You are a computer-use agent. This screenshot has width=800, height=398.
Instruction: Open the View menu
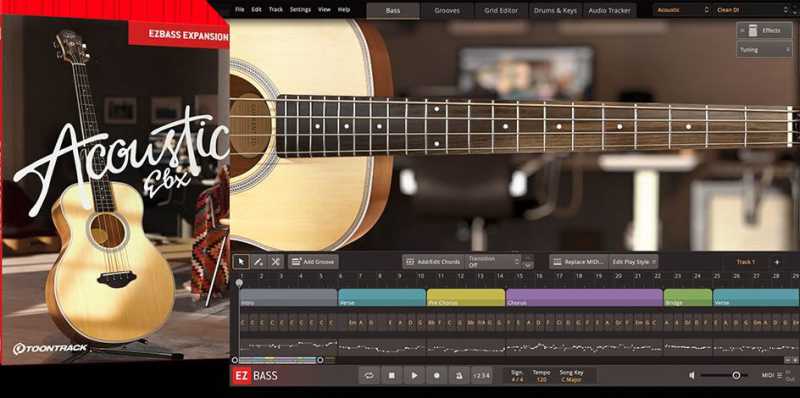click(x=324, y=9)
